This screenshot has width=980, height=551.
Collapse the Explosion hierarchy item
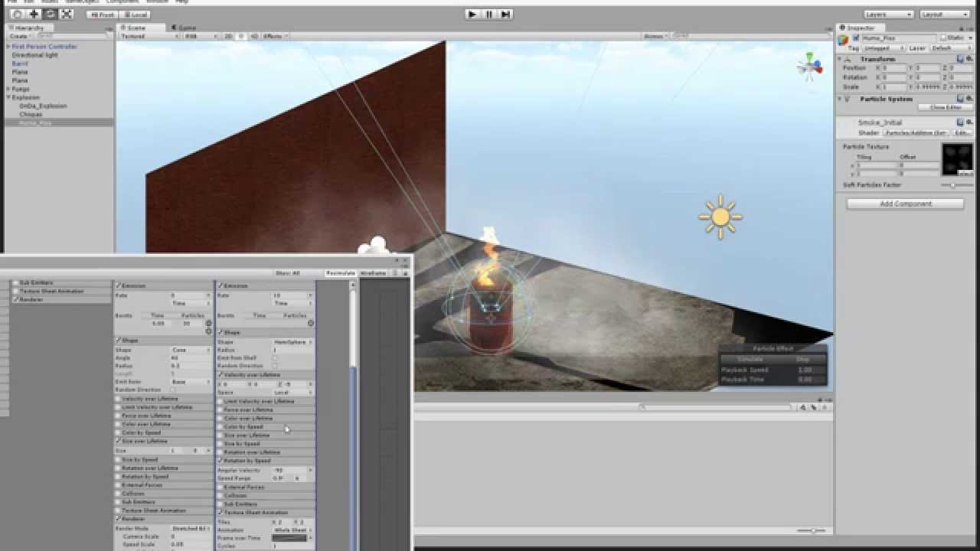[8, 97]
